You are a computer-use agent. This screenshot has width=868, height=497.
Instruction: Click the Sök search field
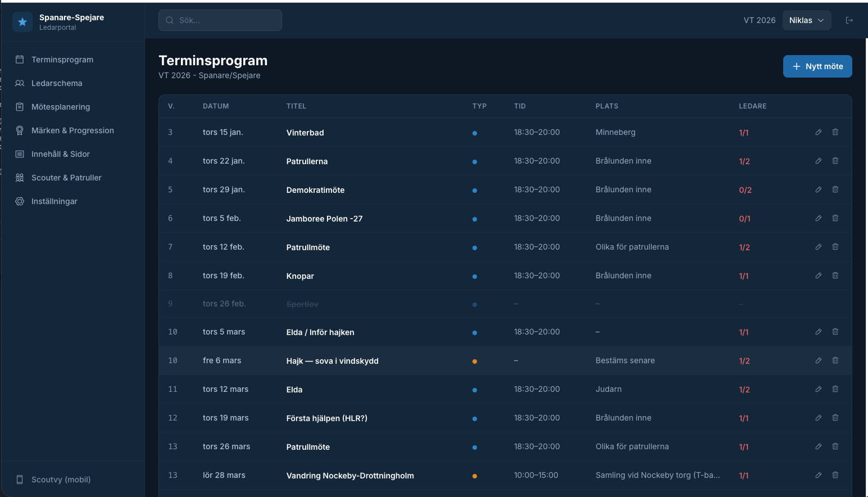coord(220,20)
